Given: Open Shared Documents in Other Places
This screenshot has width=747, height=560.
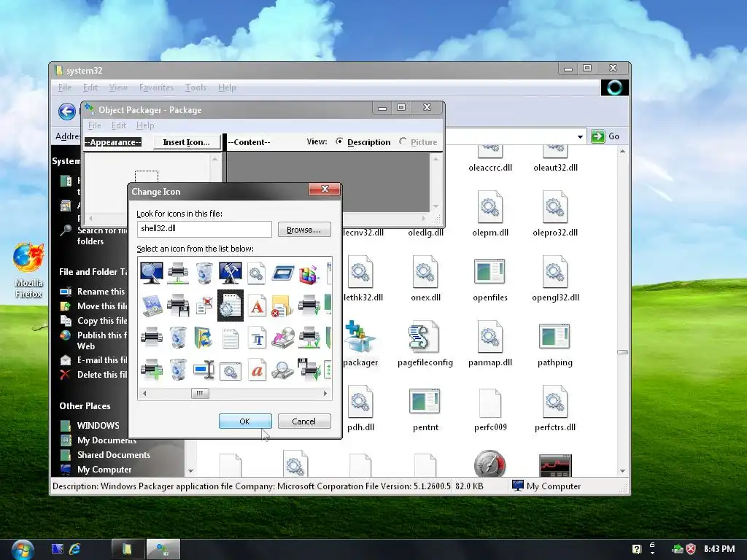Looking at the screenshot, I should [x=105, y=455].
